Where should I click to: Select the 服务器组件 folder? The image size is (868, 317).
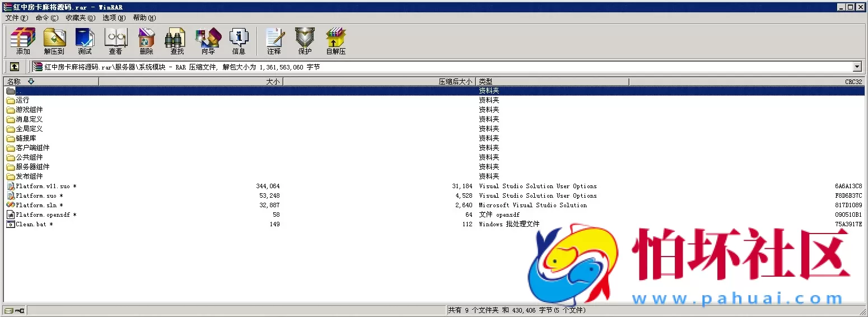(32, 167)
